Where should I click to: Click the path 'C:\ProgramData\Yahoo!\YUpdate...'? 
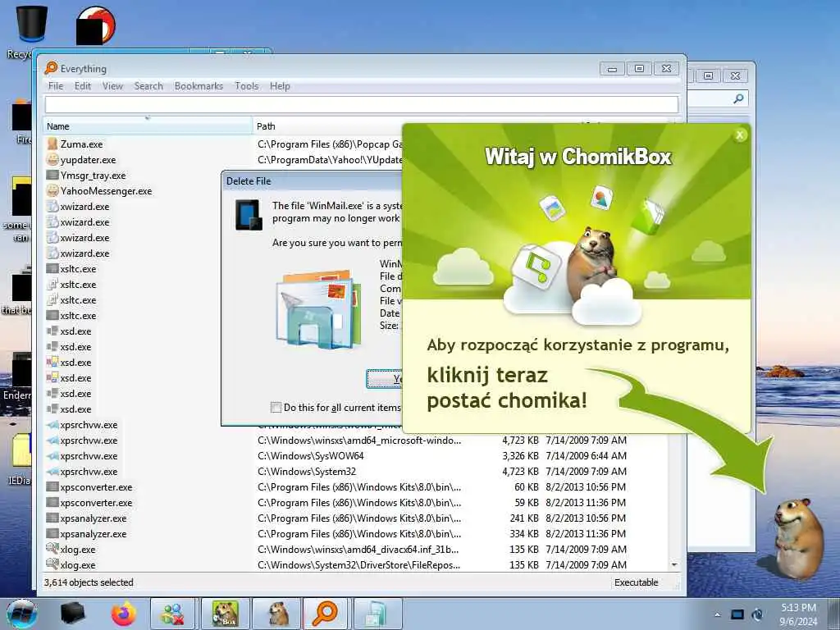click(330, 160)
